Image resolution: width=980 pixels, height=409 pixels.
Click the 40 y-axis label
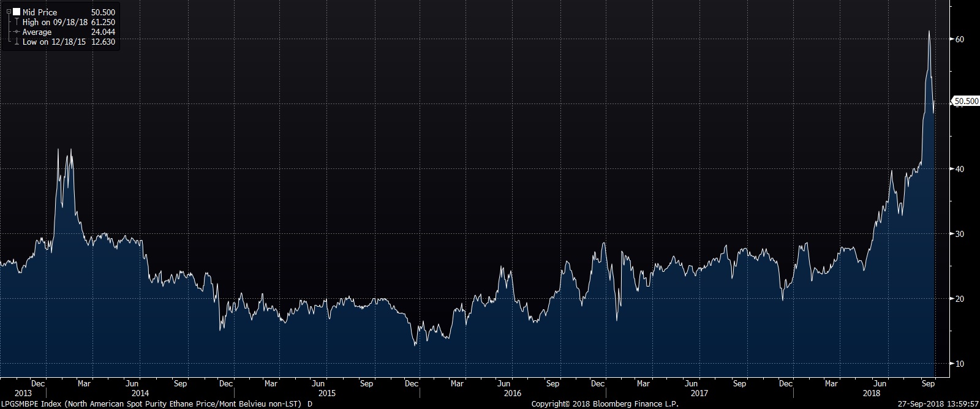coord(959,169)
